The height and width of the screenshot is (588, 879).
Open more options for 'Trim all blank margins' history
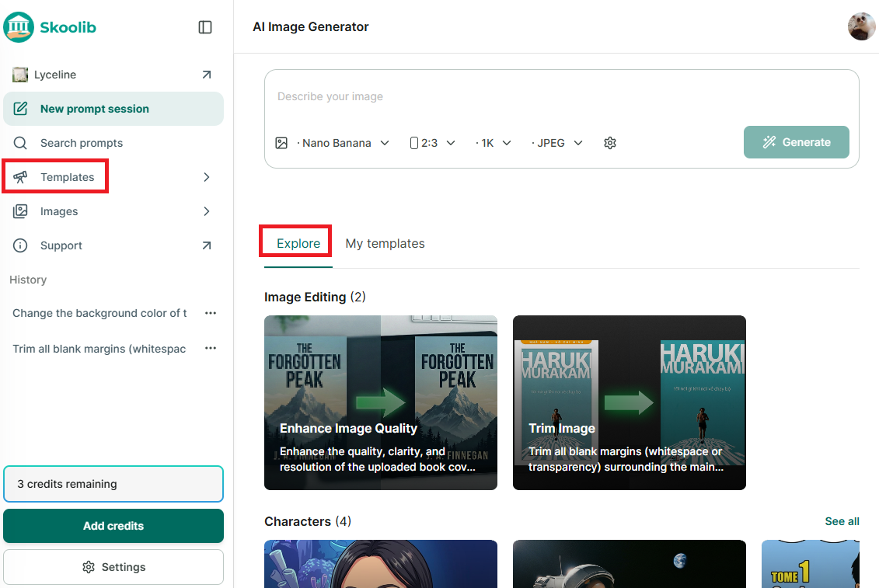(x=211, y=348)
